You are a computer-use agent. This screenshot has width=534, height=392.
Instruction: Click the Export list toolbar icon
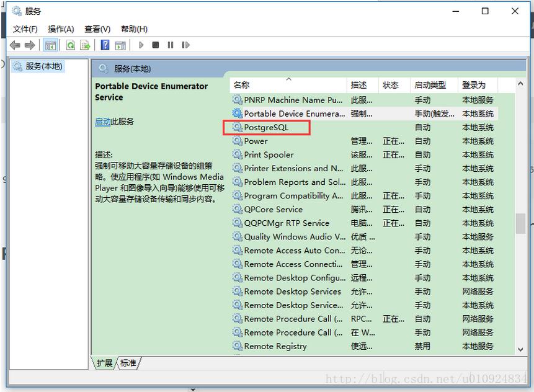(85, 45)
